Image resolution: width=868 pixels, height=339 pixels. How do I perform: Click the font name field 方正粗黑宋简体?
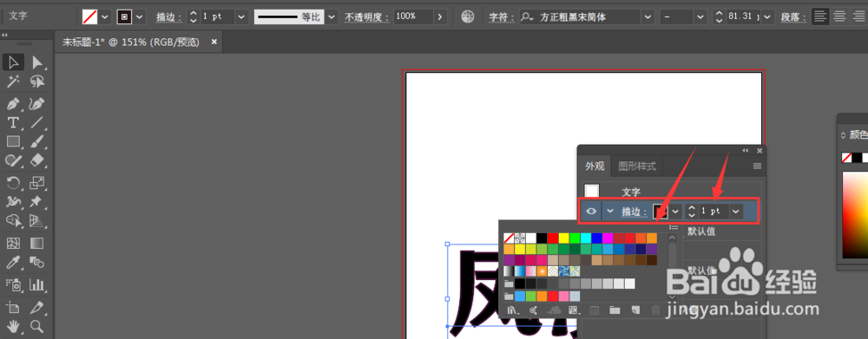[580, 17]
